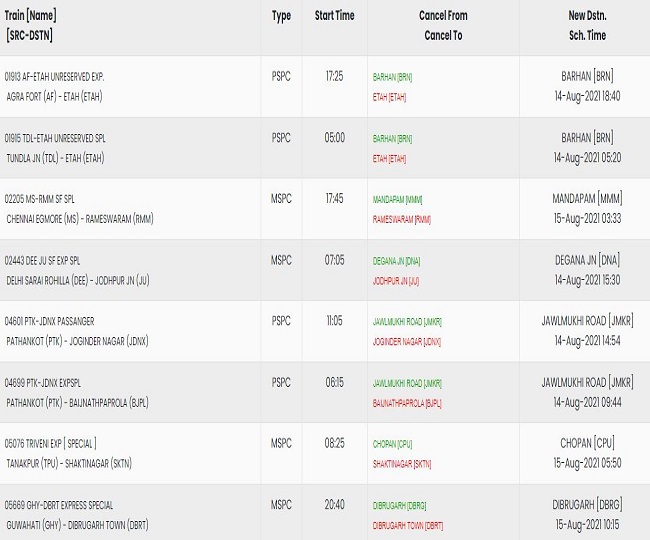
Task: Click train 04699 PTK-JDNX EXPSPL
Action: point(47,382)
